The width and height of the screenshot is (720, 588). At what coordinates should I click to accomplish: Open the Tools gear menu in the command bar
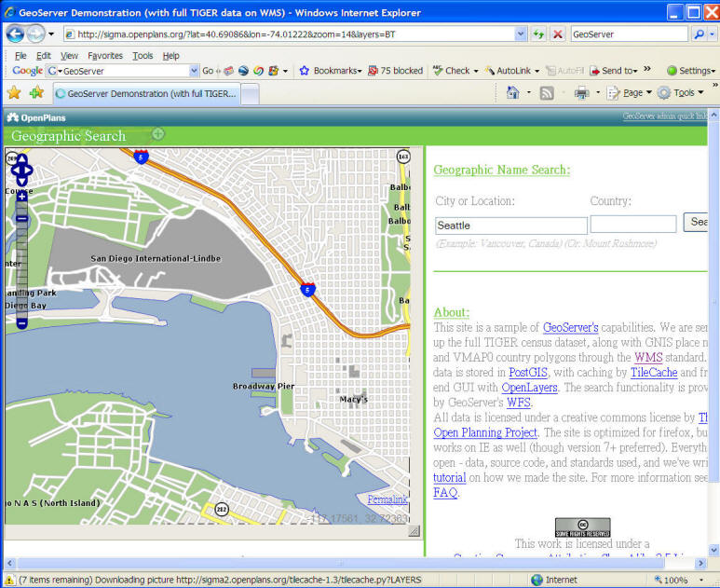pos(680,93)
